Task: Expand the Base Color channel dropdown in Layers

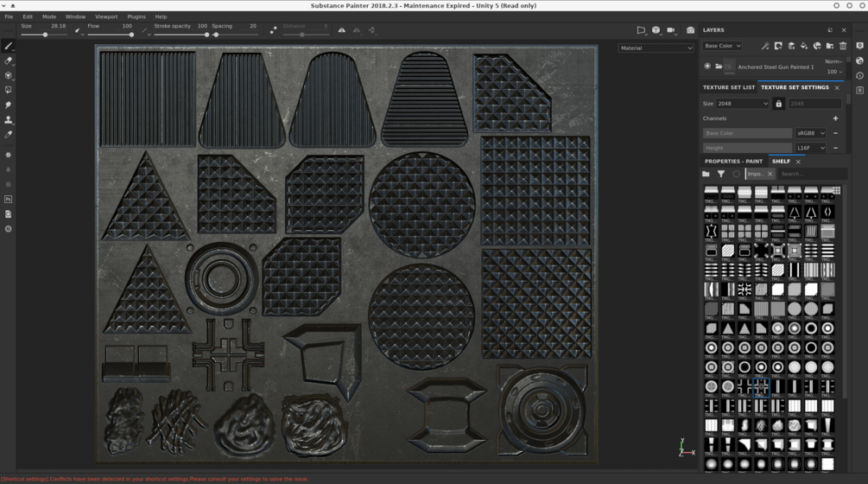Action: [722, 46]
